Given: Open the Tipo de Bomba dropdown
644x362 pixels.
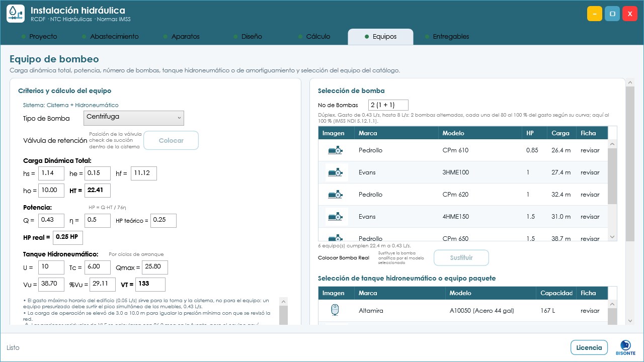Looking at the screenshot, I should pos(134,118).
